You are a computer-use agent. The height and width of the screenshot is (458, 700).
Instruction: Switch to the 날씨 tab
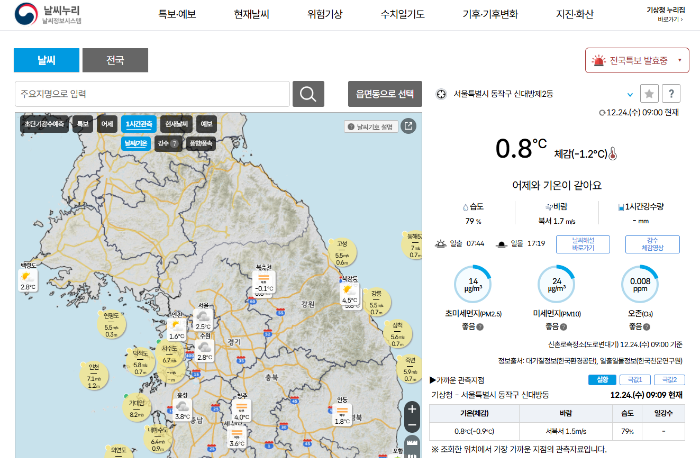46,60
